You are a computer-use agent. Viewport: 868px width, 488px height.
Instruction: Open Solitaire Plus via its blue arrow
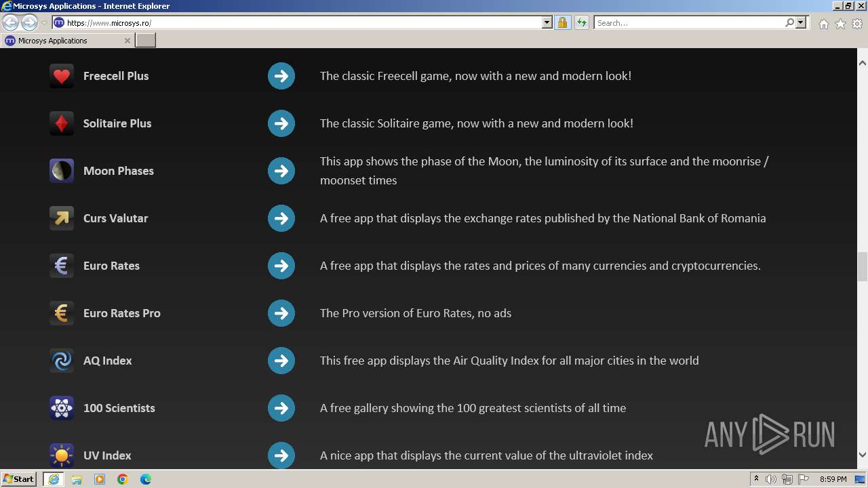tap(281, 123)
